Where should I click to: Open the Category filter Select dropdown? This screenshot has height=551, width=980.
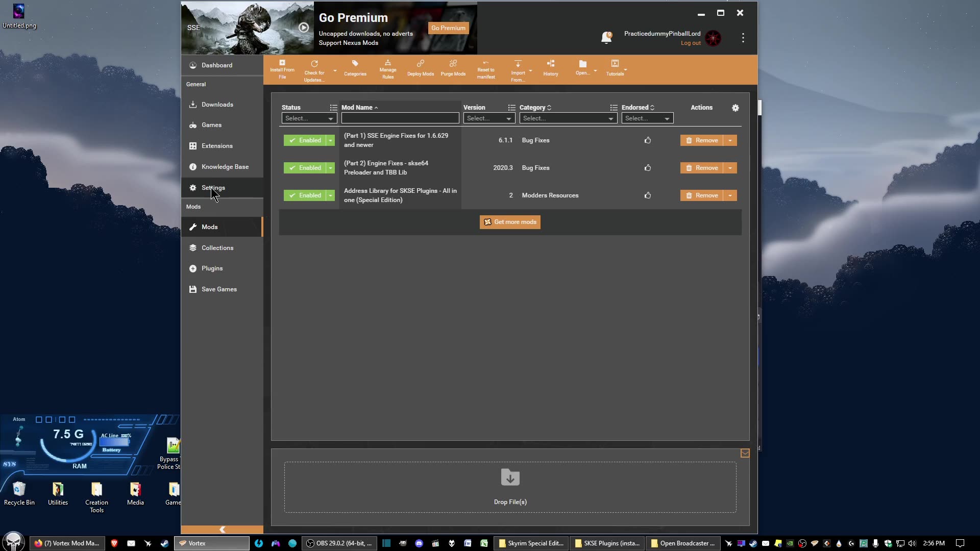[x=568, y=118]
